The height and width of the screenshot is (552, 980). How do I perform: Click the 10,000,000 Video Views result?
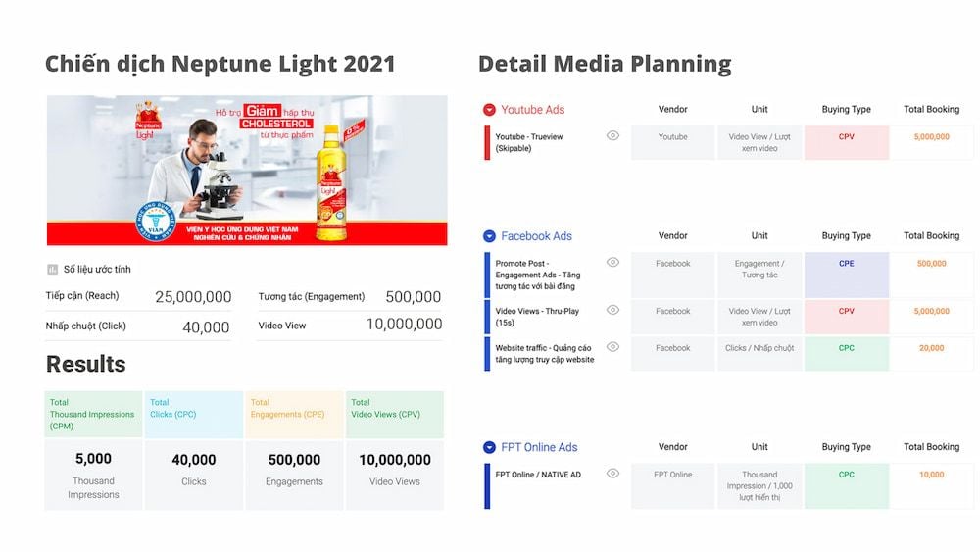(x=395, y=476)
